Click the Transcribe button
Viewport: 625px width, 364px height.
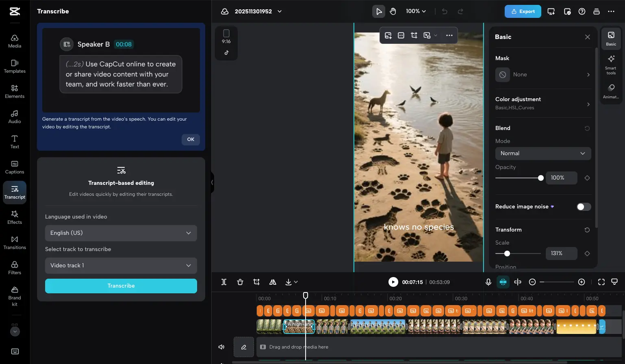pyautogui.click(x=121, y=286)
